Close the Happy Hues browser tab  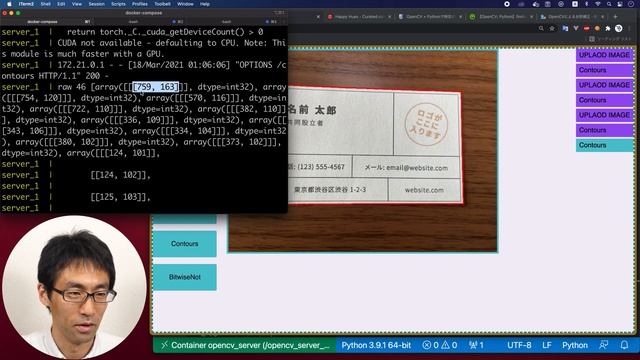(389, 17)
